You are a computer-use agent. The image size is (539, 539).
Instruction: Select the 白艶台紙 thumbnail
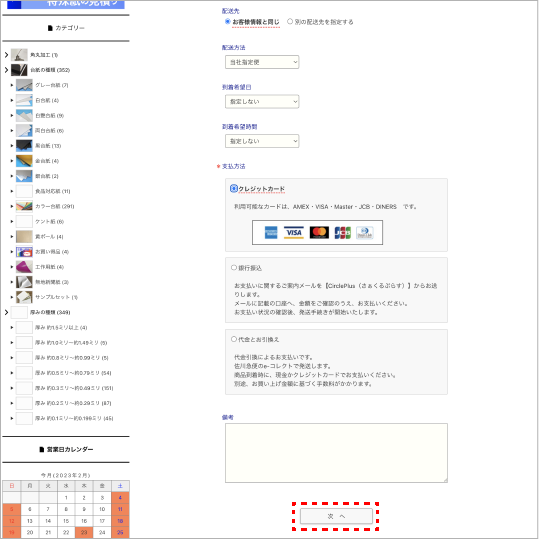(x=24, y=116)
